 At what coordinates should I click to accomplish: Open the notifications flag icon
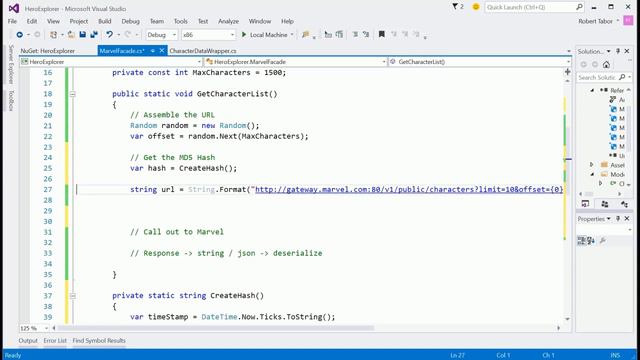click(x=455, y=7)
